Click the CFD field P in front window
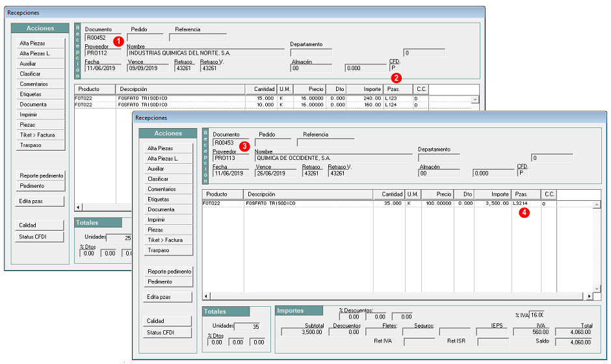The image size is (611, 364). pos(522,174)
